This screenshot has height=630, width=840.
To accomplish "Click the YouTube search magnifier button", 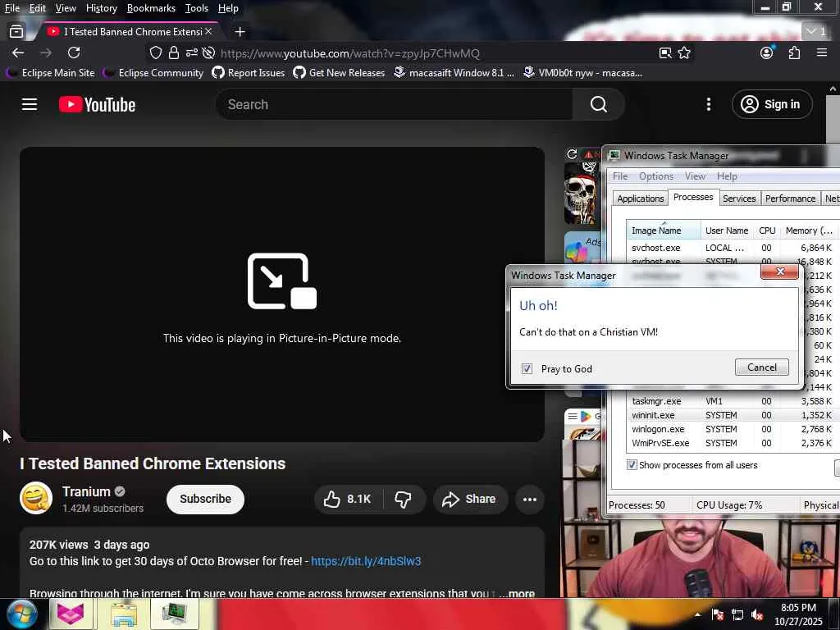I will [598, 104].
